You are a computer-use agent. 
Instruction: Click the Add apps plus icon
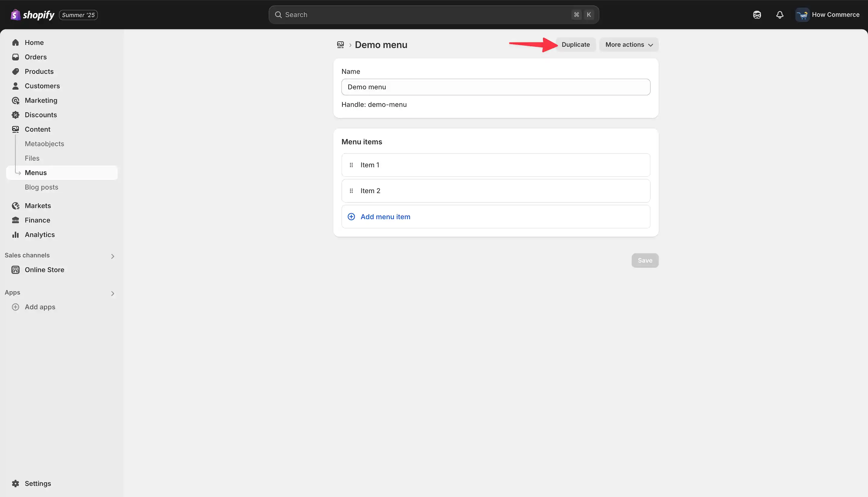pyautogui.click(x=15, y=307)
